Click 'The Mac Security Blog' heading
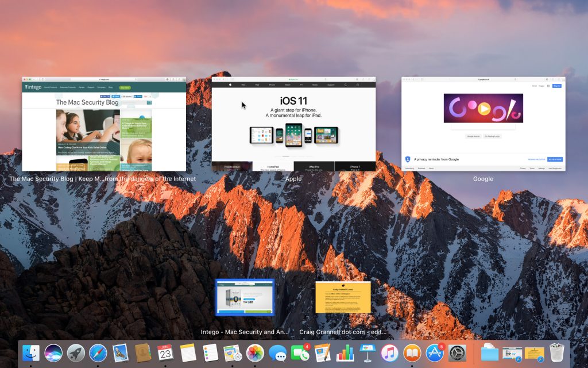588x368 pixels. (87, 102)
